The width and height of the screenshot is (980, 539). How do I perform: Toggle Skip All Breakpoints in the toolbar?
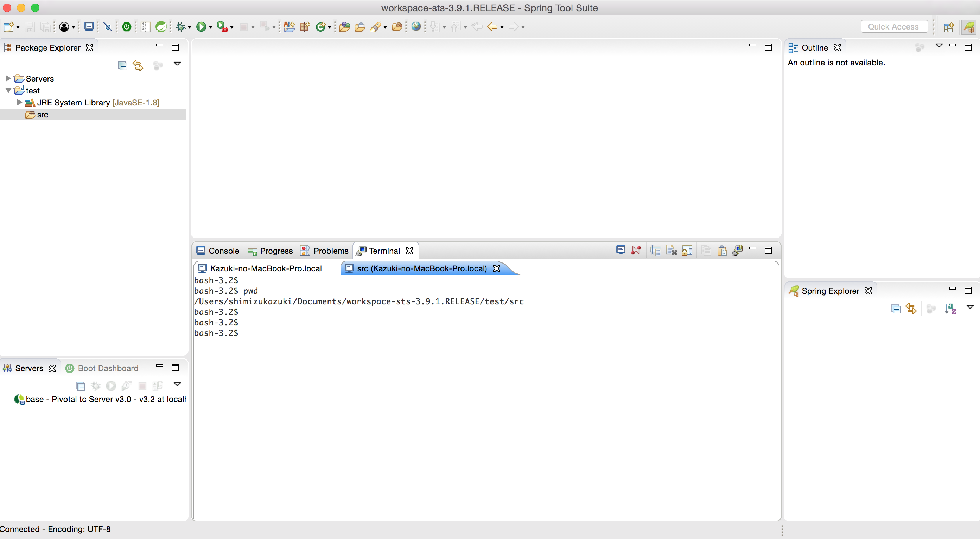point(108,27)
